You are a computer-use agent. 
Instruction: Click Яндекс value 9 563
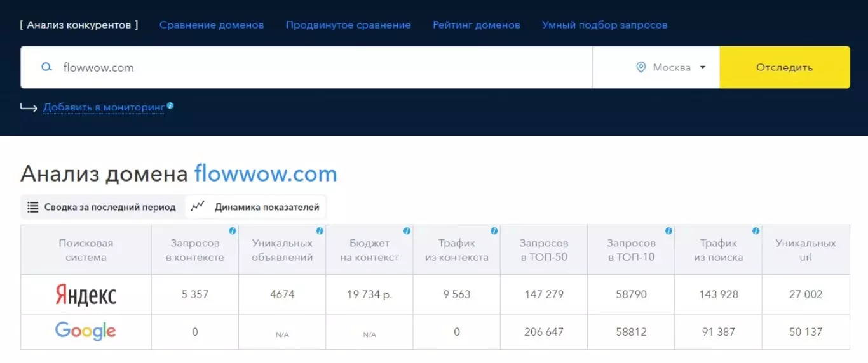[x=457, y=294]
